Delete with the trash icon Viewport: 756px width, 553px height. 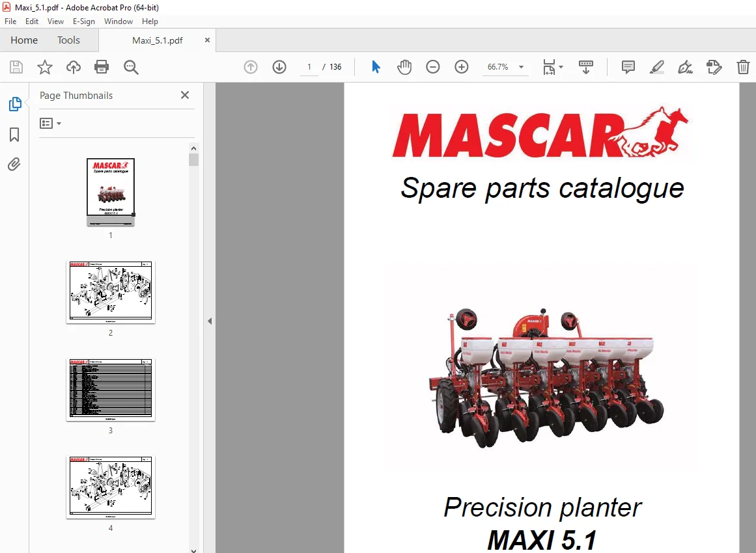coord(743,67)
